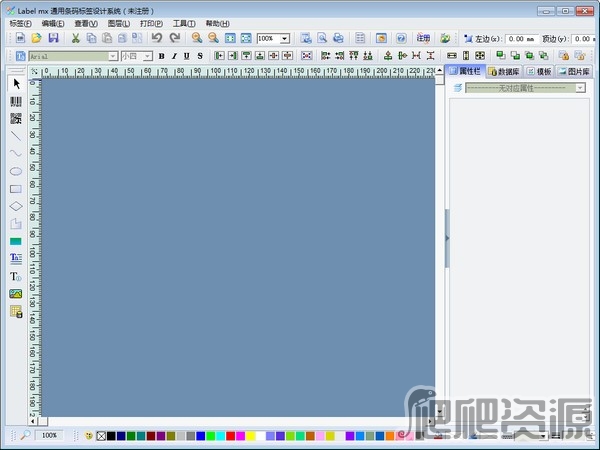Select the QR code tool
Viewport: 600px width, 450px height.
click(16, 118)
